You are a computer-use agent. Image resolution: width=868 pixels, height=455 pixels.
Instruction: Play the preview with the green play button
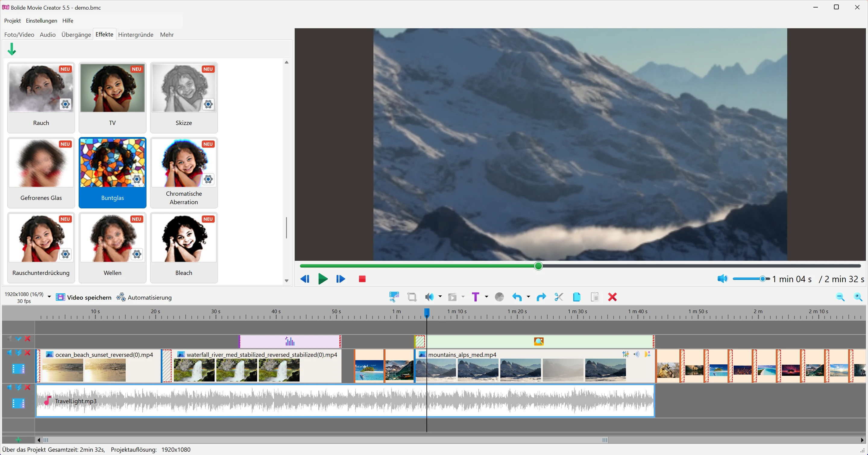[x=323, y=279]
